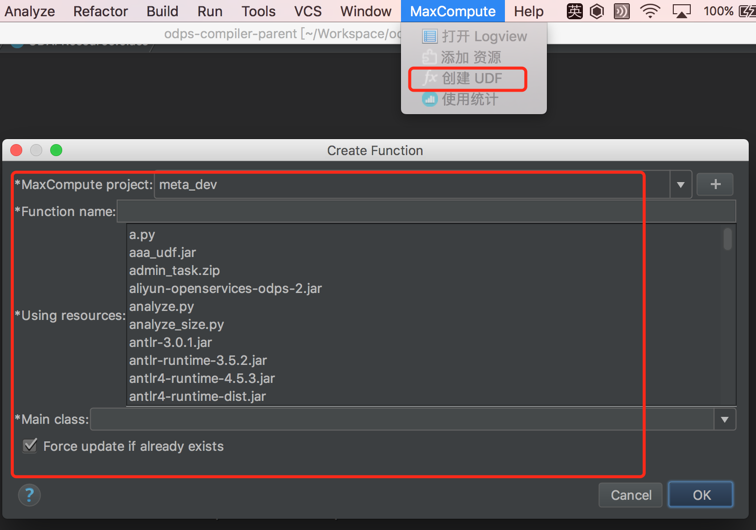This screenshot has width=756, height=530.
Task: Expand the MaxCompute project dropdown
Action: (x=680, y=185)
